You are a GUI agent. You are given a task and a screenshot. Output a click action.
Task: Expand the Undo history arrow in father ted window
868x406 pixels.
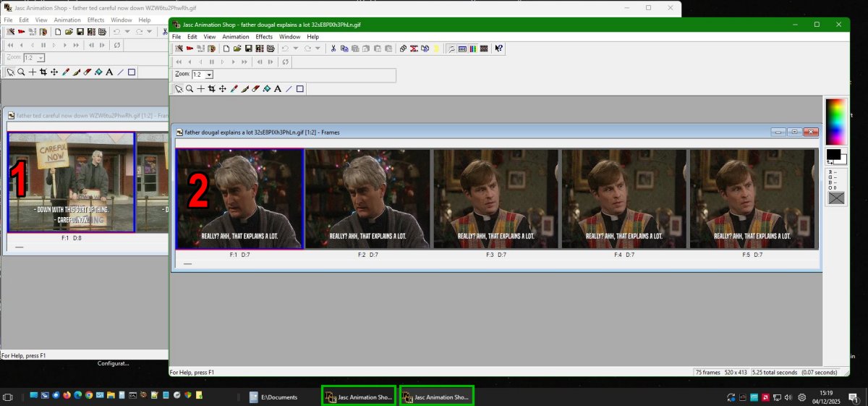click(127, 31)
